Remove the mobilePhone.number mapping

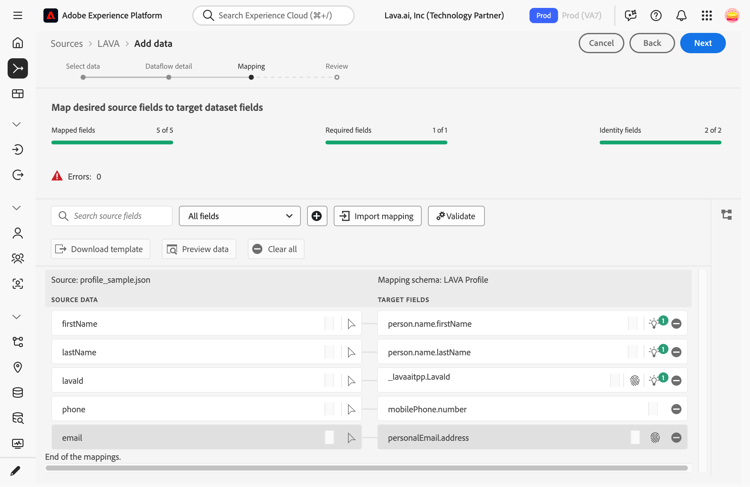click(x=676, y=409)
